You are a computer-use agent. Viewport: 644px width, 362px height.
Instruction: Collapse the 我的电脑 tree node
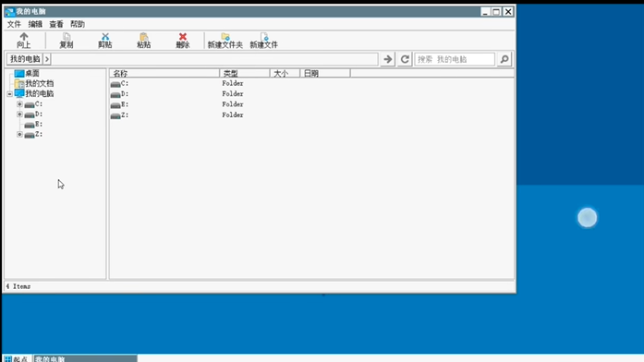[9, 94]
